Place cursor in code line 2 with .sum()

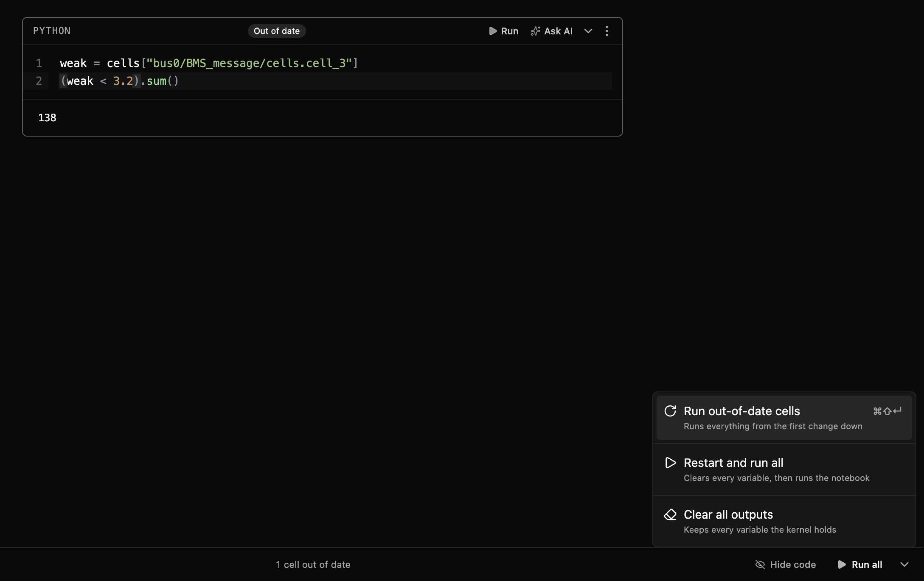(x=335, y=81)
